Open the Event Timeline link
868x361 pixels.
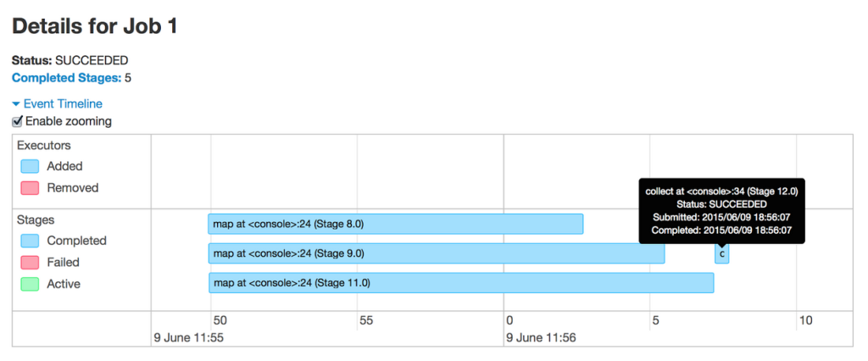pos(63,104)
